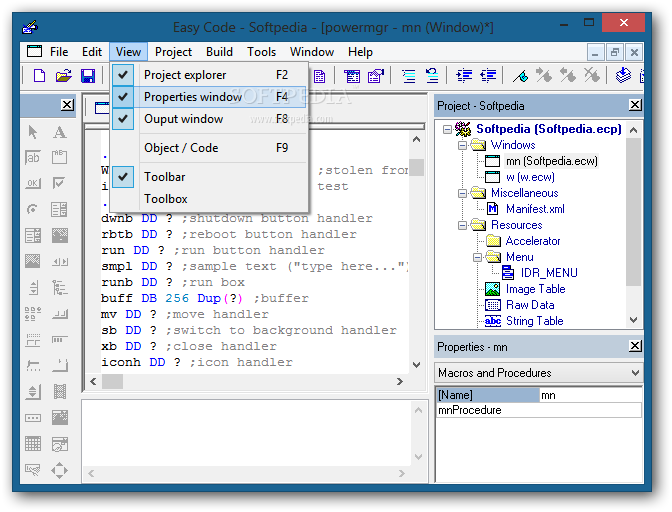Click the stacked layers toolbar icon

[x=623, y=76]
